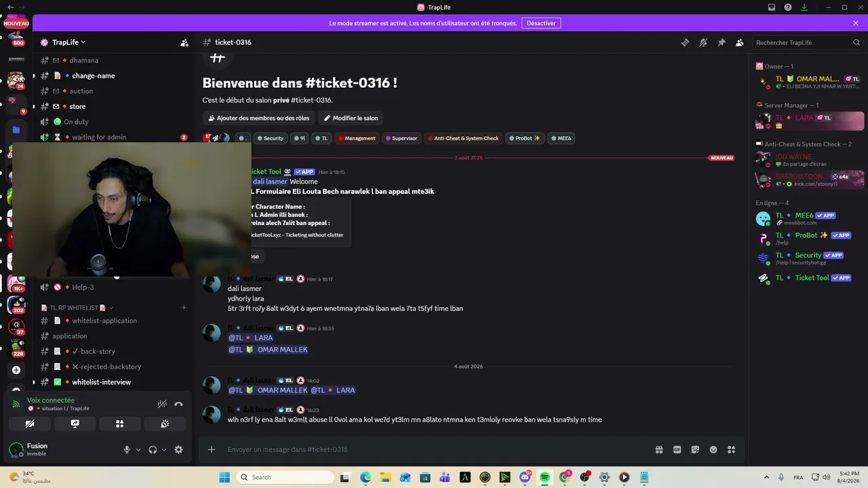Open Spotify from the taskbar
868x488 pixels.
[545, 477]
